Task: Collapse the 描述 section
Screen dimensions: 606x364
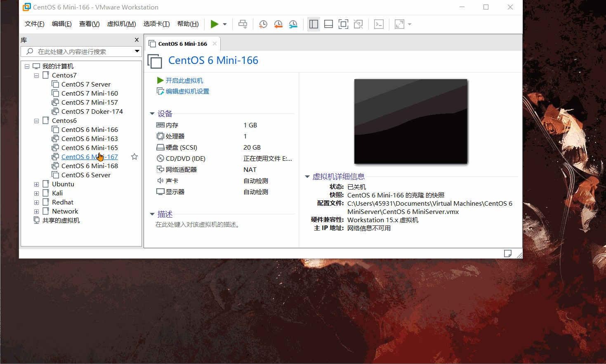Action: (152, 214)
